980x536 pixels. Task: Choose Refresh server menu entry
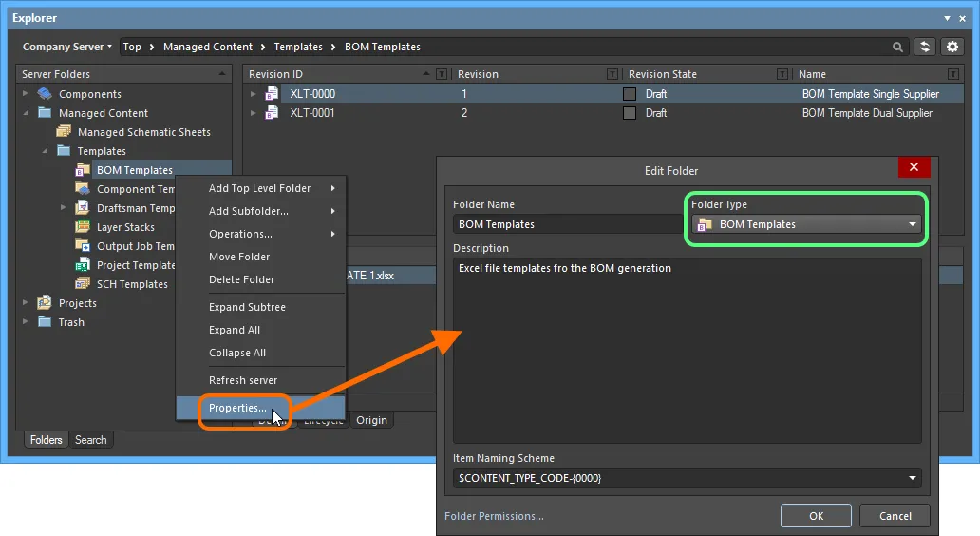(x=260, y=380)
